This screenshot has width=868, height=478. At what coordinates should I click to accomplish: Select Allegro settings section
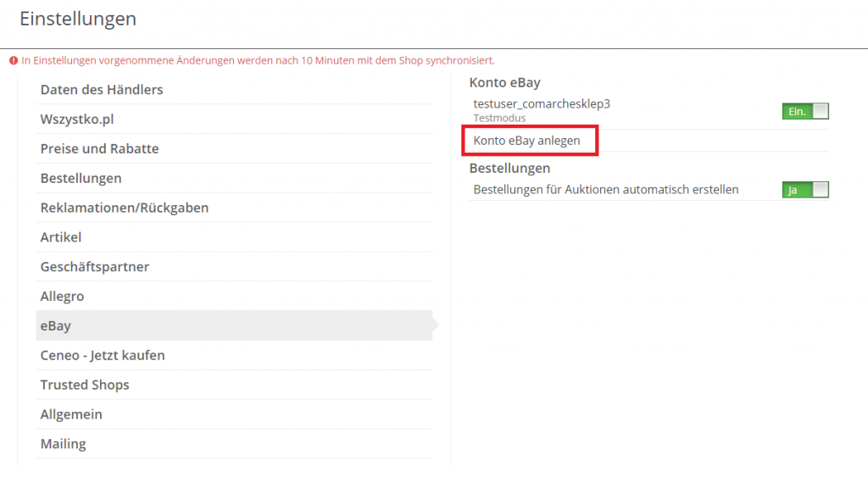tap(234, 296)
